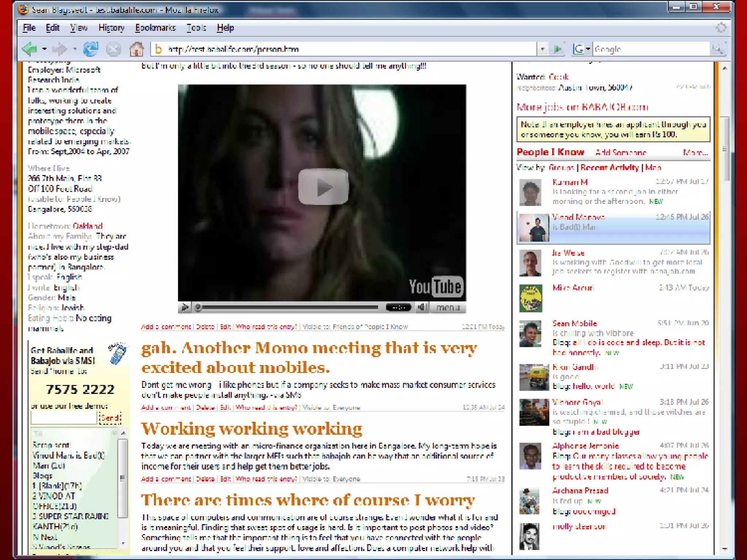Mute the video with speaker icon
This screenshot has width=747, height=560.
point(422,307)
